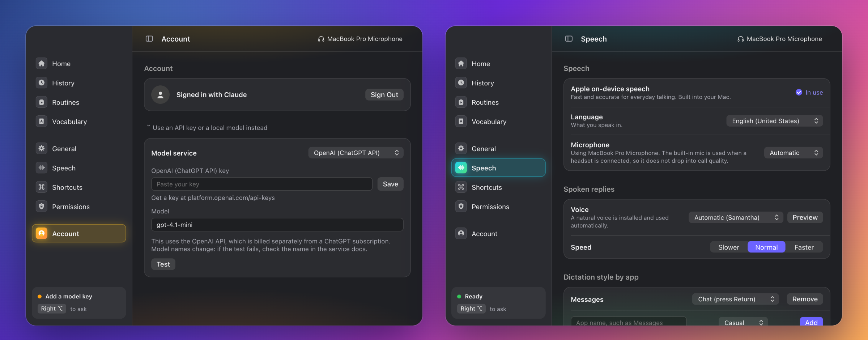
Task: Set spoken reply speed to Slower
Action: coord(729,247)
